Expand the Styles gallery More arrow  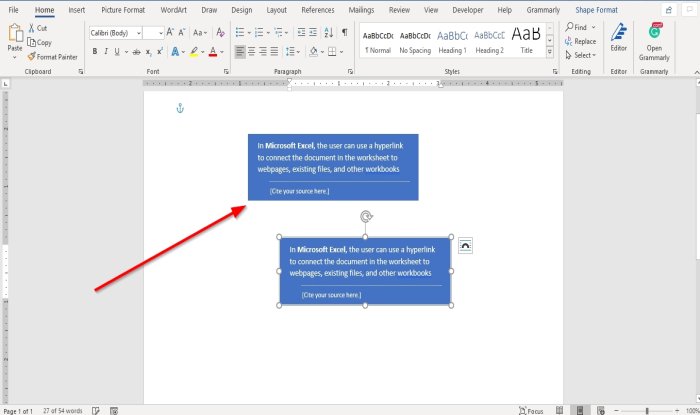[550, 51]
